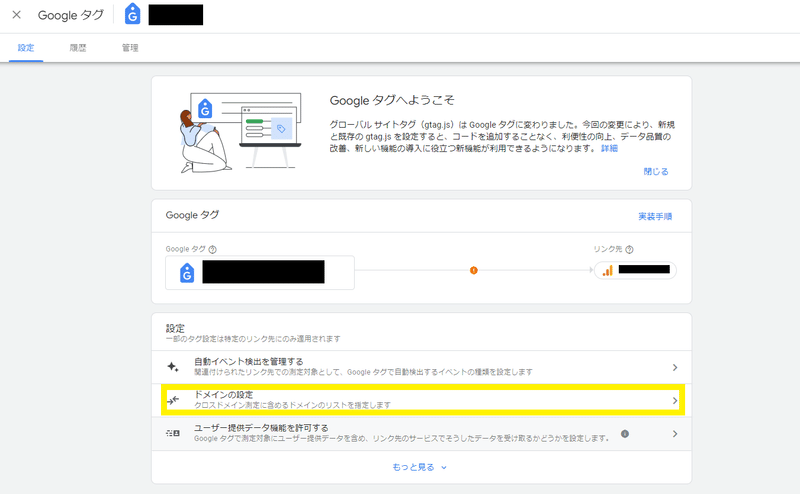This screenshot has height=494, width=800.
Task: Click help icon next to Google タグ label
Action: (213, 250)
